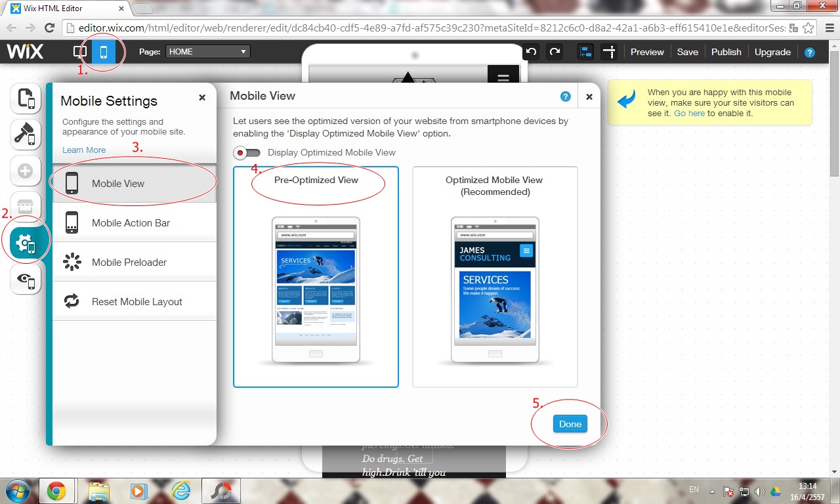The width and height of the screenshot is (840, 504).
Task: Click the Wix logo
Action: [x=25, y=52]
